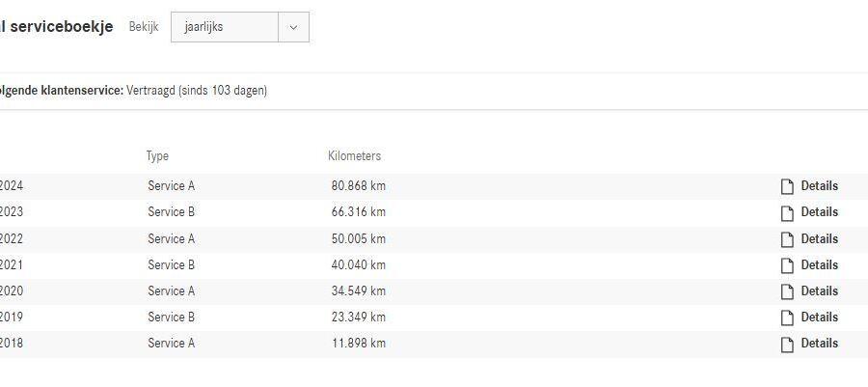
Task: Open Details link for the 80.868 km entry
Action: [819, 186]
